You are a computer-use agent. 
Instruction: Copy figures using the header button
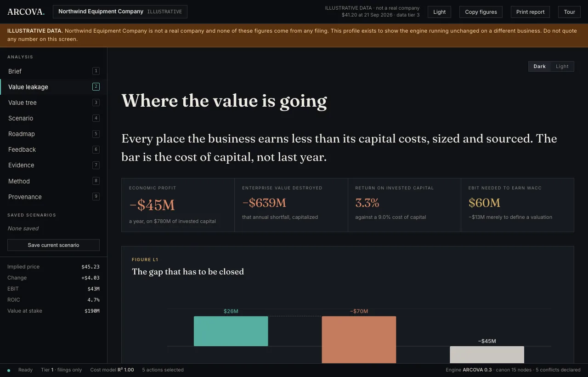(481, 12)
